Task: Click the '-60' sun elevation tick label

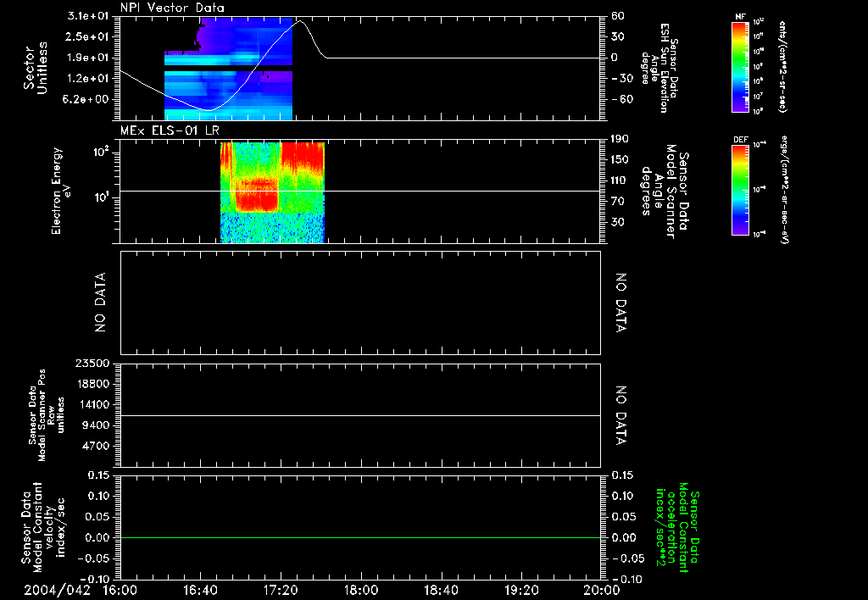Action: (x=622, y=99)
